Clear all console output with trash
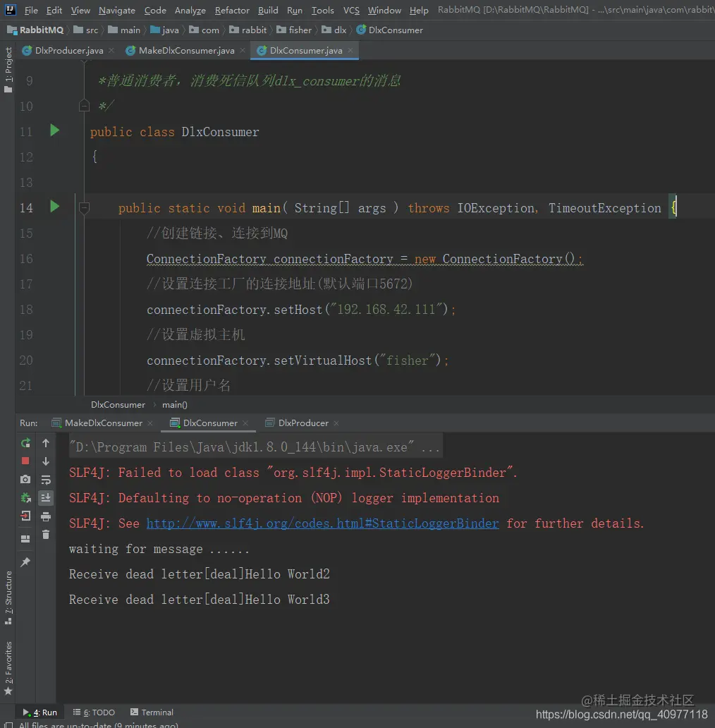Screen dimensions: 715x728 [x=45, y=535]
